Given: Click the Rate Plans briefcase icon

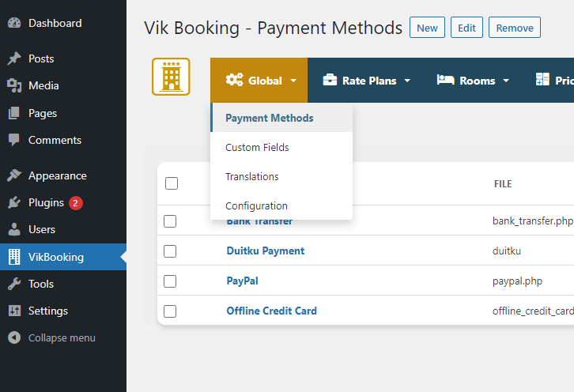Looking at the screenshot, I should (x=330, y=80).
